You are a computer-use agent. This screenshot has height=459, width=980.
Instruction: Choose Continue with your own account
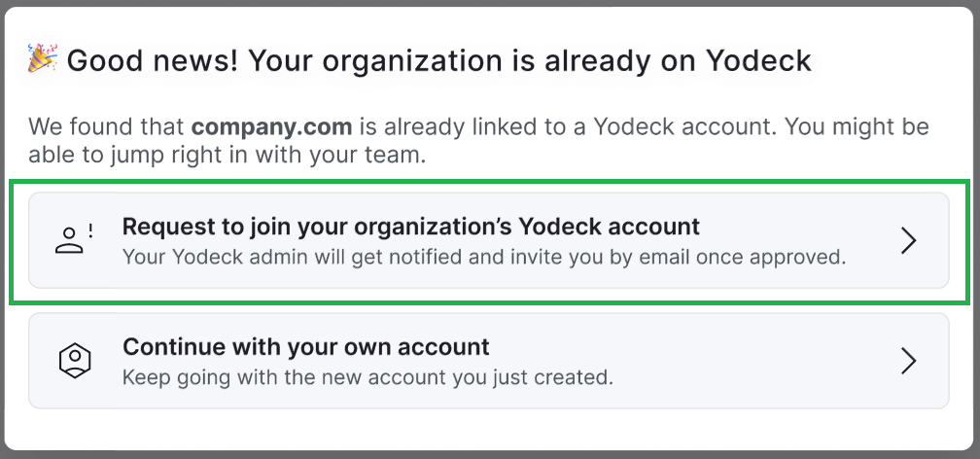tap(488, 361)
